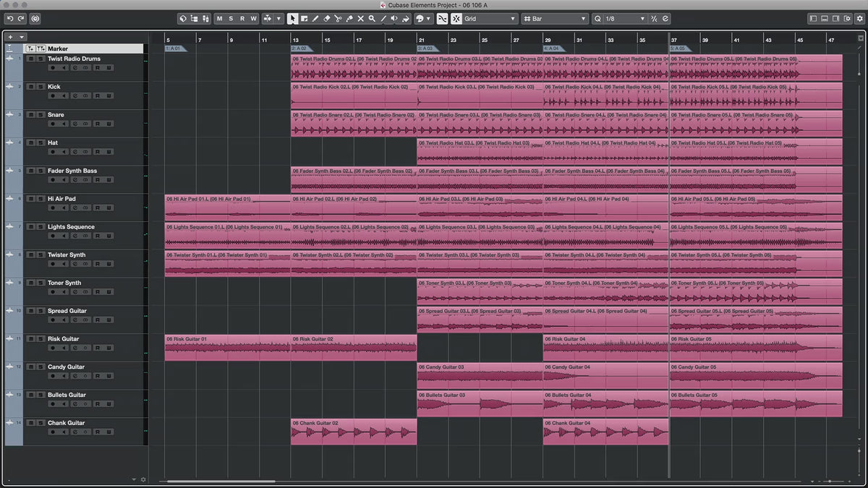
Task: Open the Grid snap type dropdown
Action: pyautogui.click(x=489, y=18)
